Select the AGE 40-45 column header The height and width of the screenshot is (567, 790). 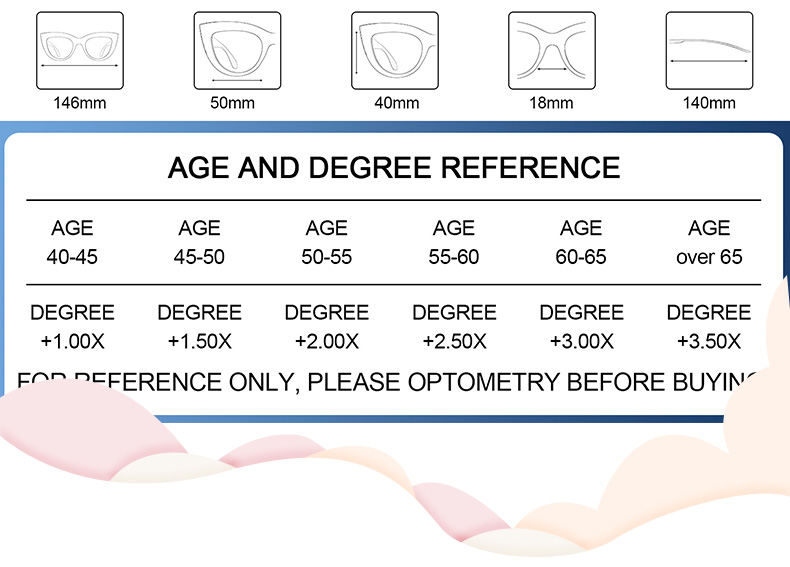[72, 243]
